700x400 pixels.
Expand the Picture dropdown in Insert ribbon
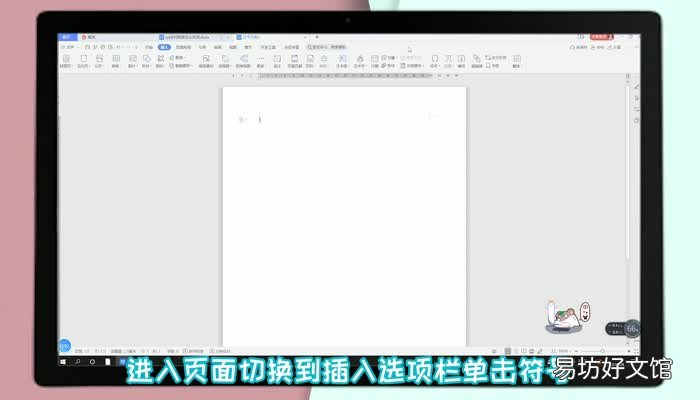tap(132, 66)
